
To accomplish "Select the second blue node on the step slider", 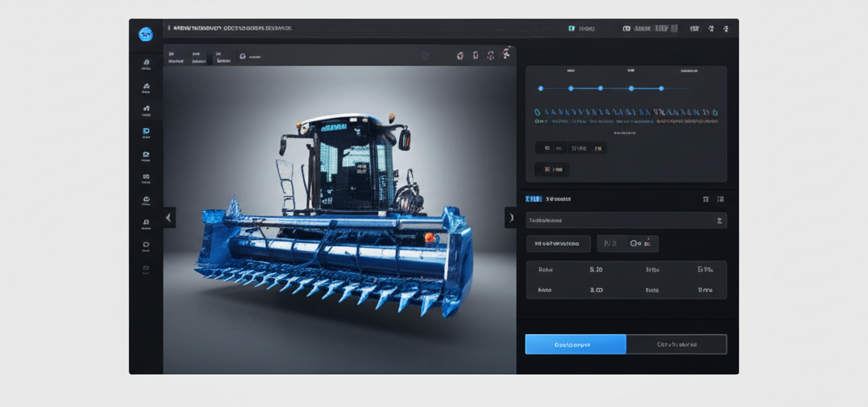I will point(570,88).
